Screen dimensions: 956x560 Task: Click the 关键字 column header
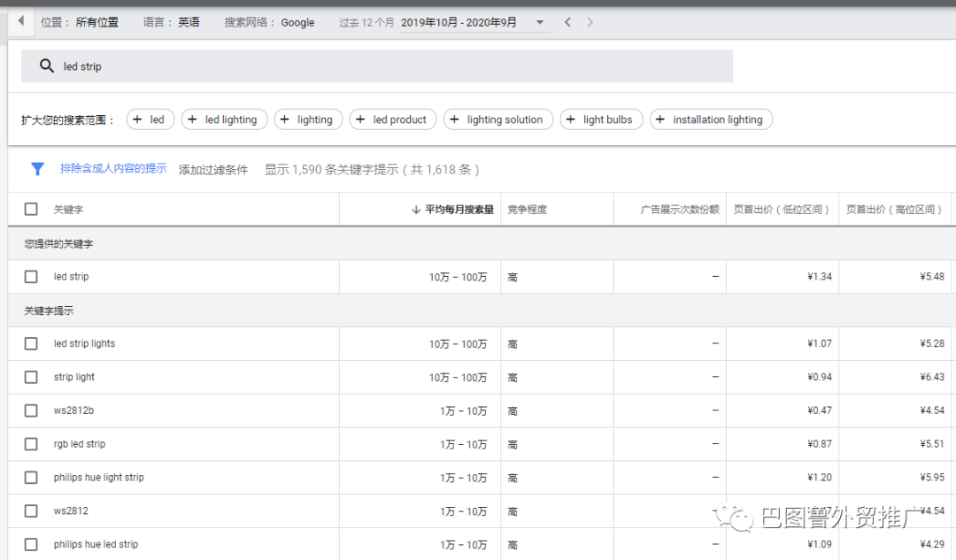click(x=69, y=209)
